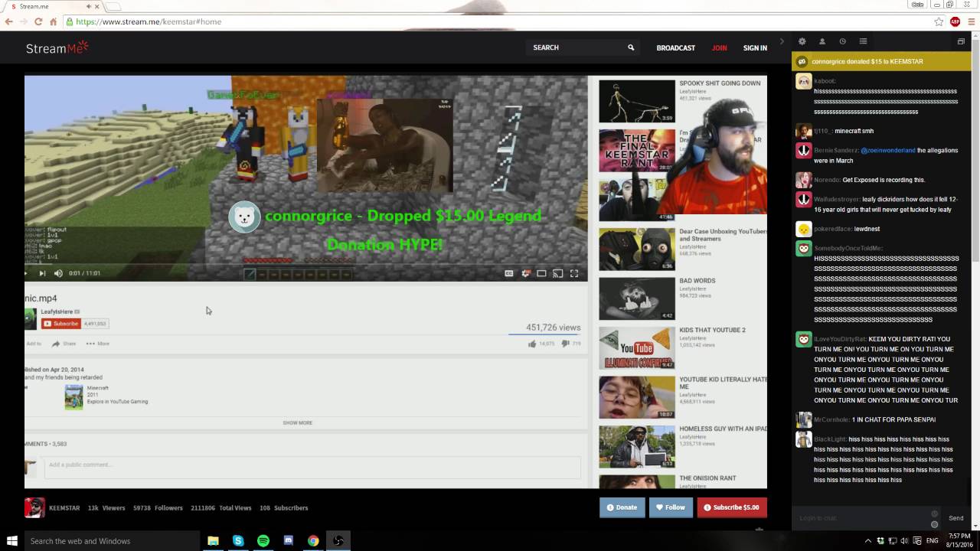This screenshot has width=980, height=551.
Task: Open HOMELESS GUY WITH AN IPAD video
Action: 637,447
